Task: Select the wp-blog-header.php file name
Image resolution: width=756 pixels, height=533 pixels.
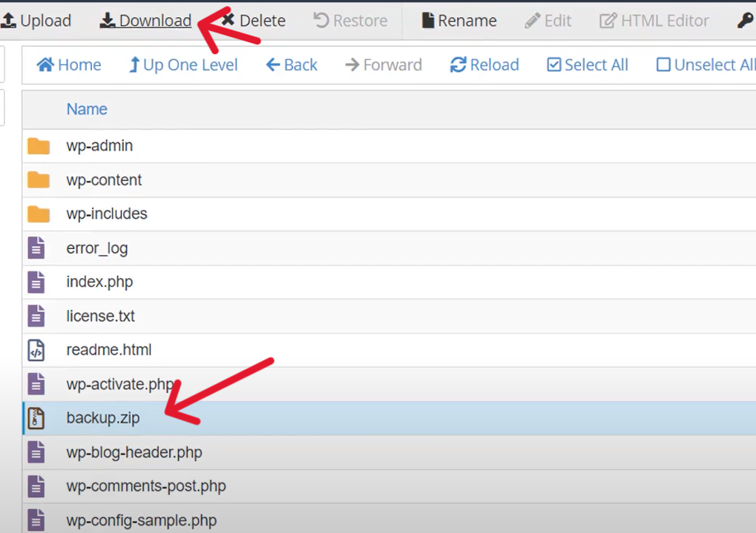Action: [x=134, y=453]
